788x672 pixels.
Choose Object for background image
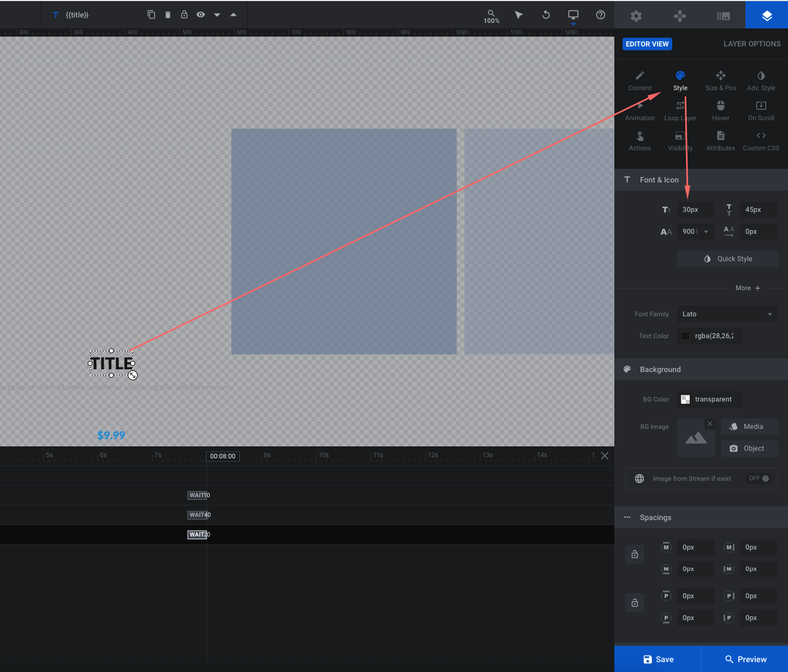click(749, 449)
